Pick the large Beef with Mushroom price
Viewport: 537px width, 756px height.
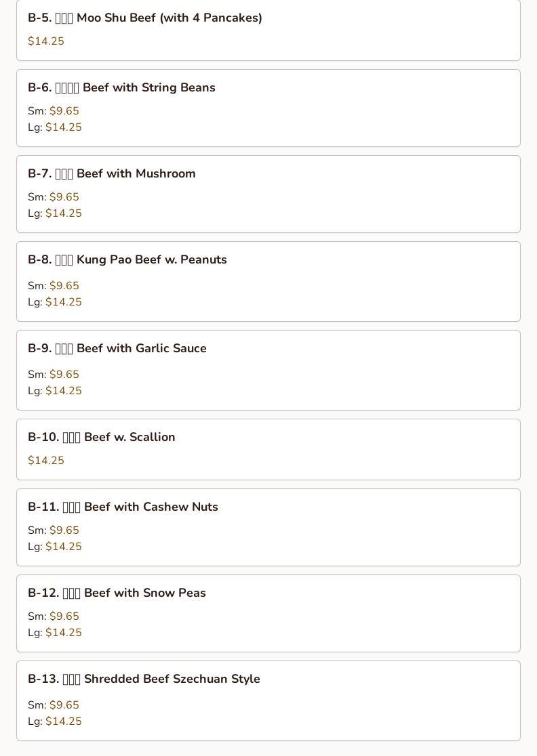[63, 213]
